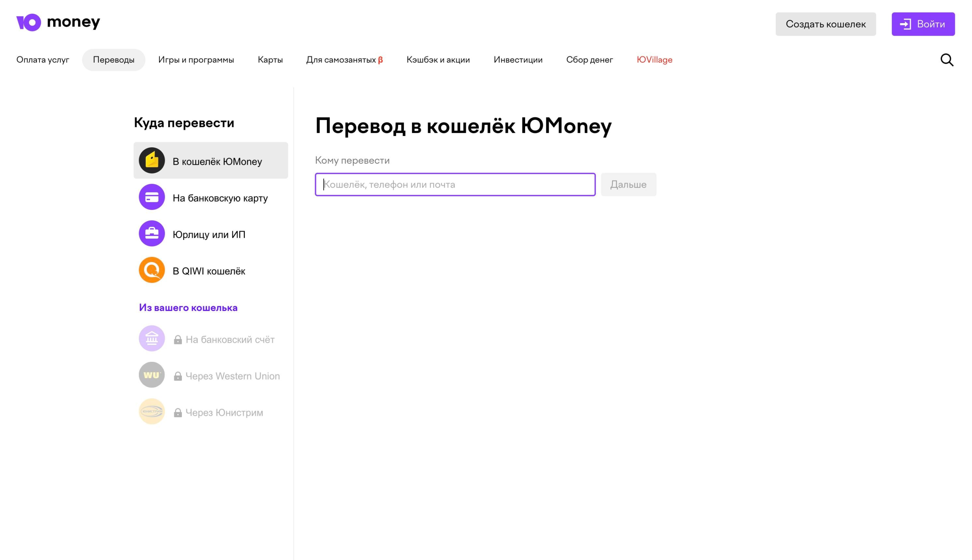Choose Юрлицу или ИП transfer
The image size is (972, 560).
pos(211,233)
